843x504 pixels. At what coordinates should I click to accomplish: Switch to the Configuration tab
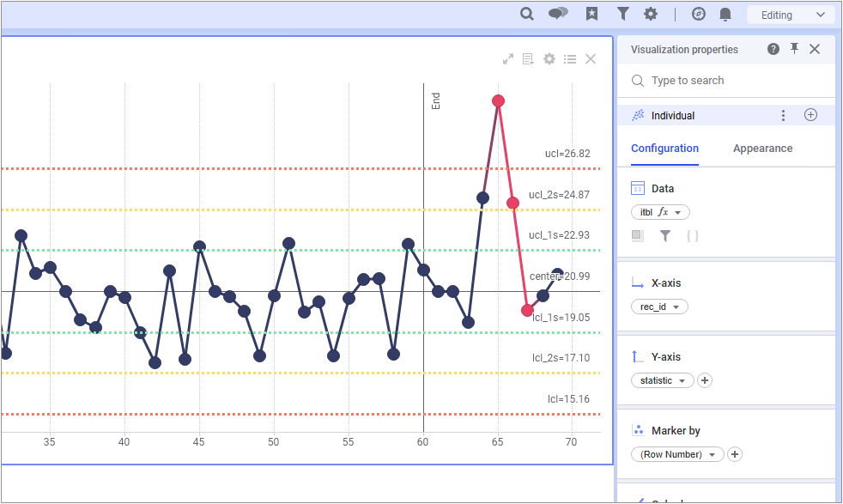(664, 149)
